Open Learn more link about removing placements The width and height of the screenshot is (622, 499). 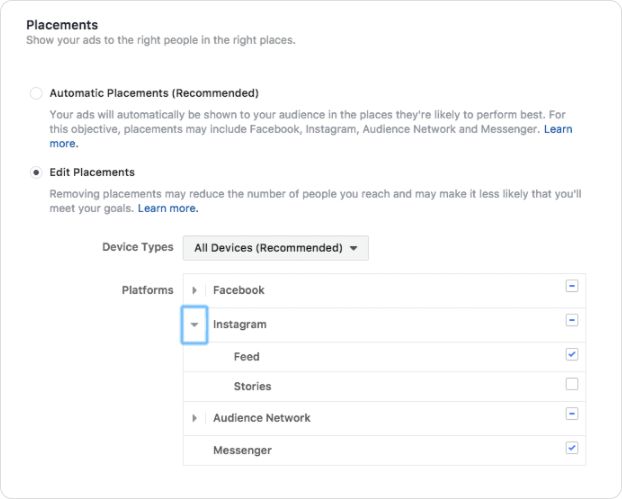(168, 208)
